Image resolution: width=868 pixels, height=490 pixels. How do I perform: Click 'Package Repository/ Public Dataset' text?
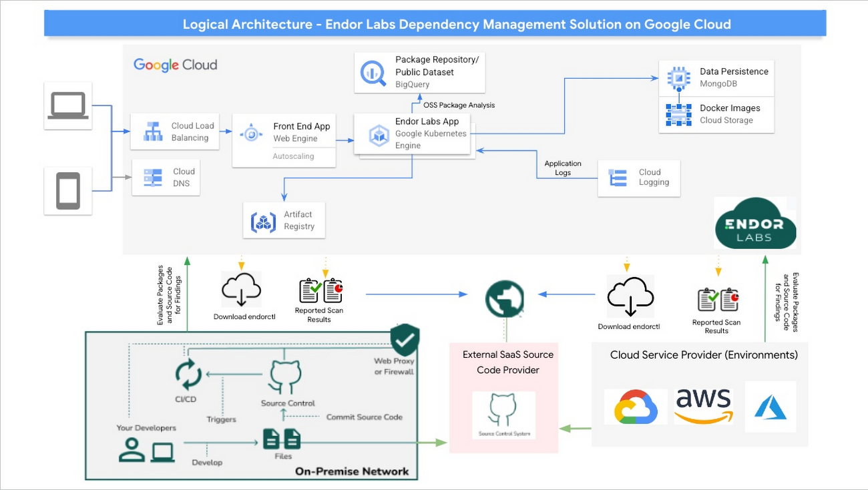(437, 65)
